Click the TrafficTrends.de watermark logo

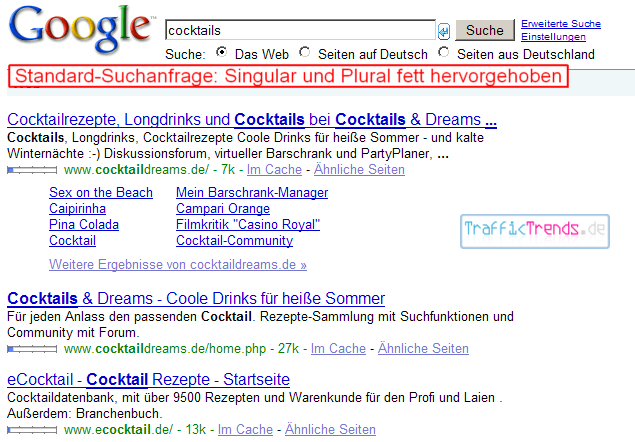pos(535,230)
